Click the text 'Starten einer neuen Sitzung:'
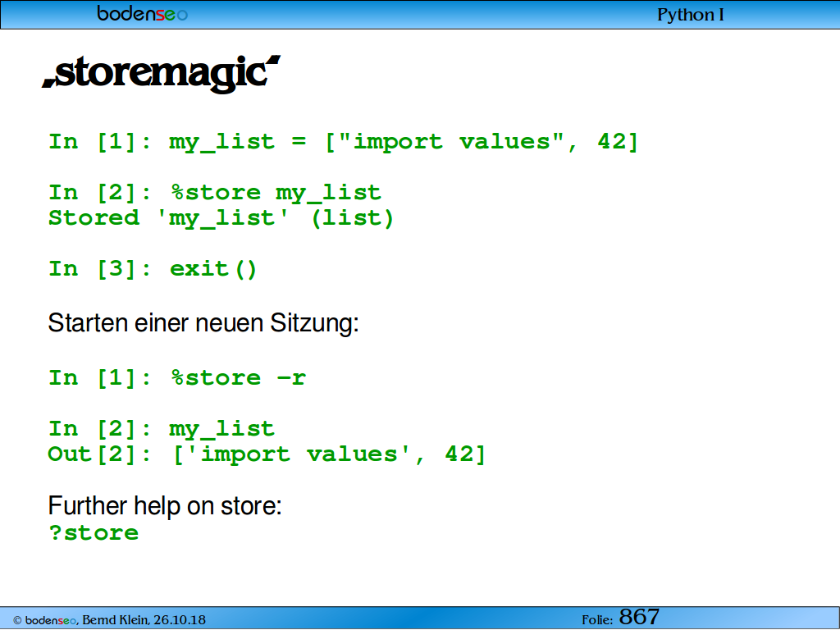Viewport: 840px width, 630px height. tap(203, 323)
